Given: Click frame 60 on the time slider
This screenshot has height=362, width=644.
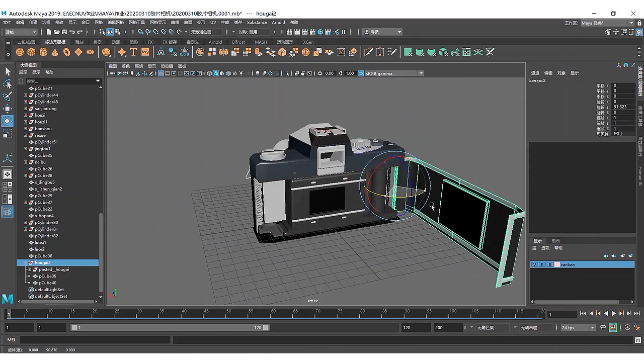Looking at the screenshot, I should click(x=274, y=313).
